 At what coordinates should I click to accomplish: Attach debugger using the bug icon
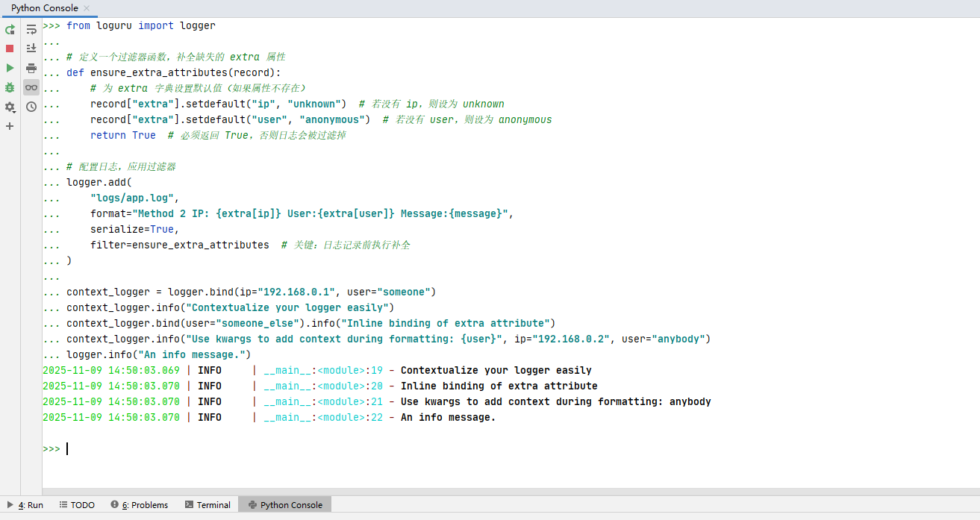pyautogui.click(x=10, y=87)
